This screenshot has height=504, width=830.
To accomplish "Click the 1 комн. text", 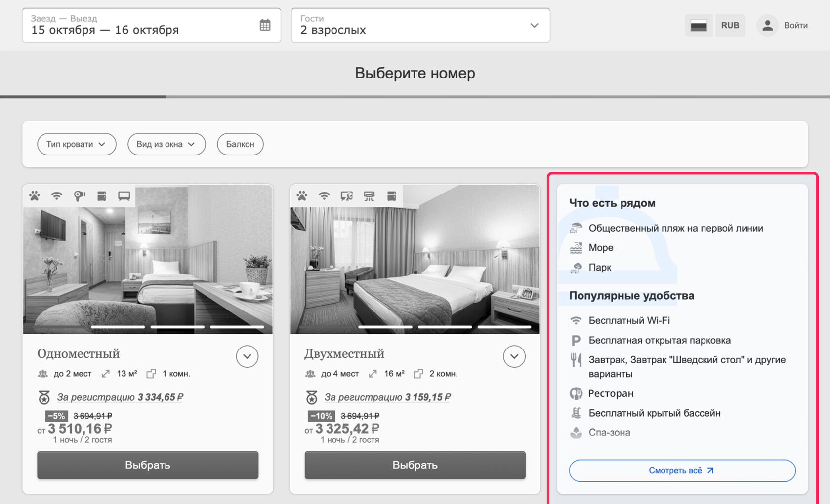I will (x=176, y=374).
